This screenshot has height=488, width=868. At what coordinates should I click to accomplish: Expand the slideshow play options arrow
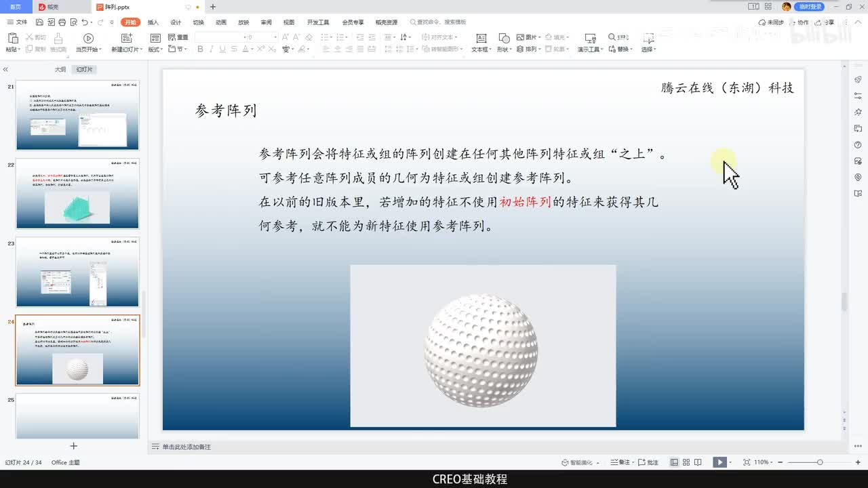click(730, 462)
